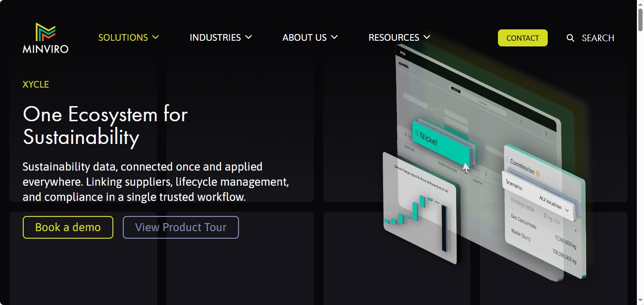
Task: Open search using the magnifier icon
Action: [x=569, y=38]
